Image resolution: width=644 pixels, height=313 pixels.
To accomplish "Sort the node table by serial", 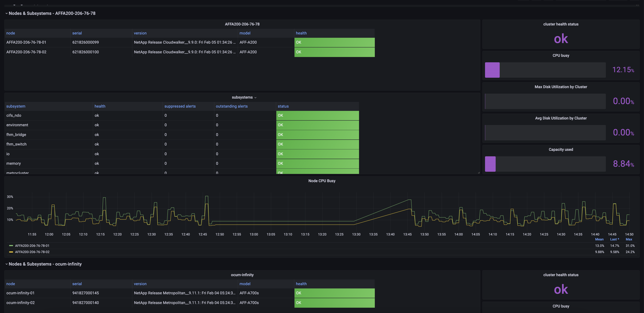I will point(77,33).
